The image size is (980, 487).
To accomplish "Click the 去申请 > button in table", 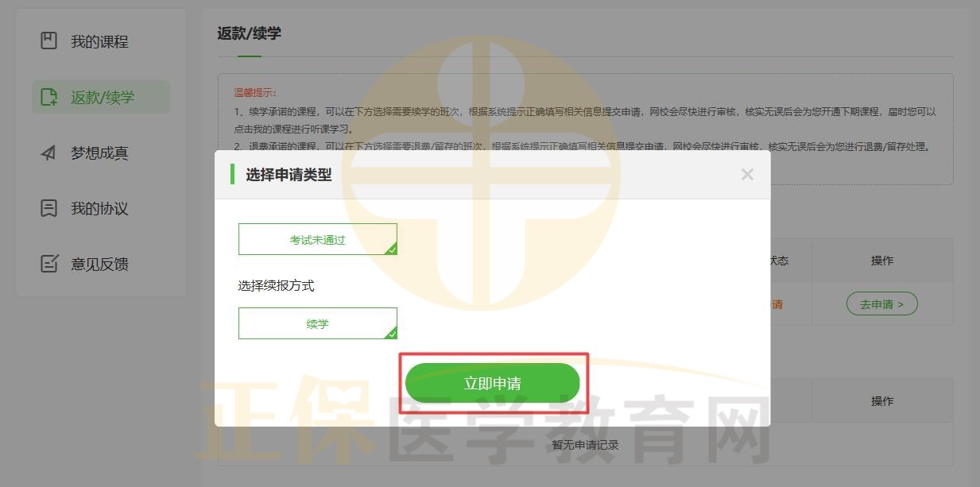I will pos(882,304).
